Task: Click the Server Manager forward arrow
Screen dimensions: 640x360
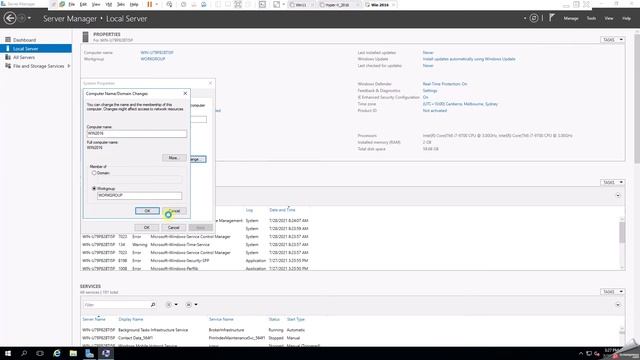Action: pyautogui.click(x=22, y=18)
